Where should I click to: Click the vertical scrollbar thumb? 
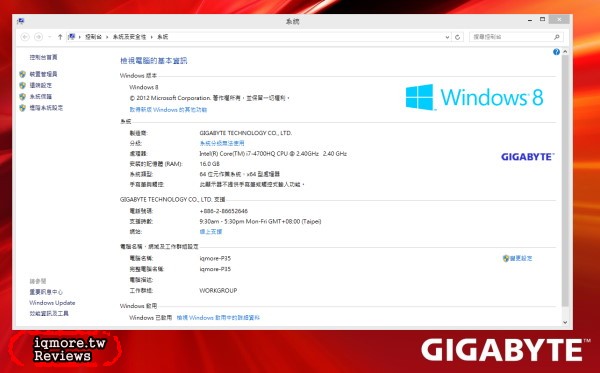[x=565, y=181]
